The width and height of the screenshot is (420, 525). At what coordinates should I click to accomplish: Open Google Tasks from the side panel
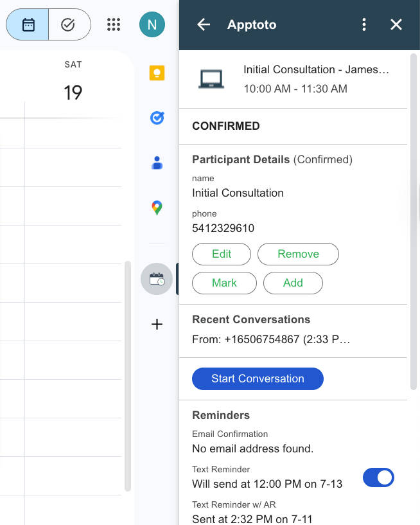click(x=157, y=118)
